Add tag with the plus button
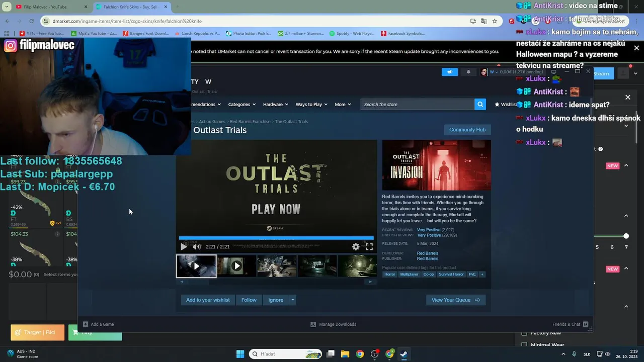Viewport: 644px width, 362px height. click(x=482, y=275)
